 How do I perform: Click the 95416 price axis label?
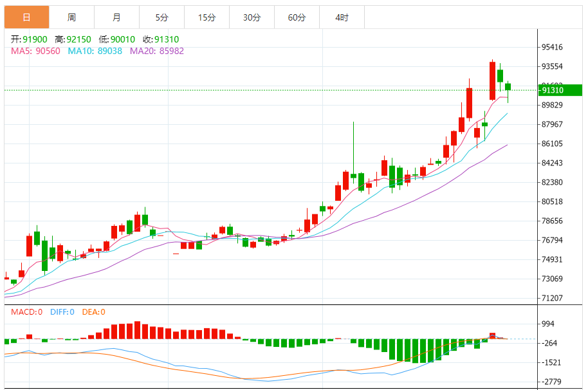click(x=553, y=47)
